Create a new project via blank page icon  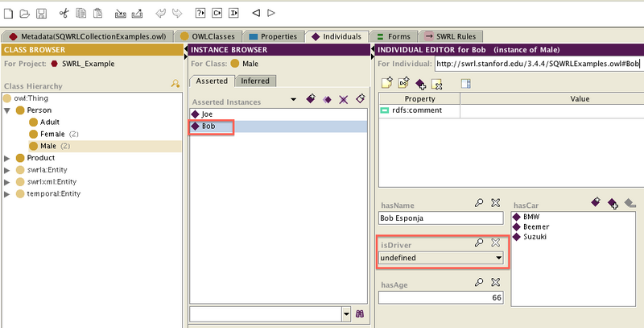[x=8, y=14]
